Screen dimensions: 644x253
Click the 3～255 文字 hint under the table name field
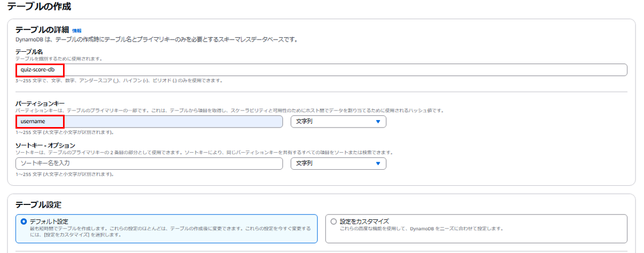tap(119, 81)
